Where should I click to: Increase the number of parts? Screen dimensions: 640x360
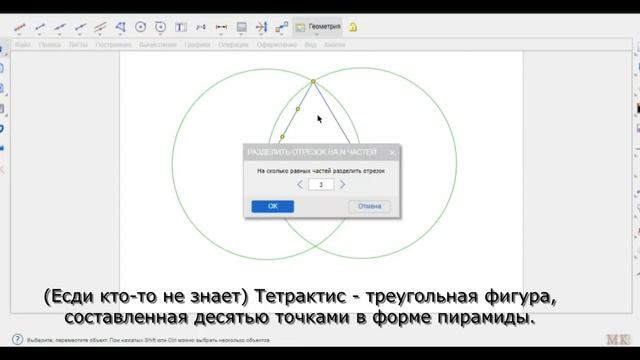342,184
